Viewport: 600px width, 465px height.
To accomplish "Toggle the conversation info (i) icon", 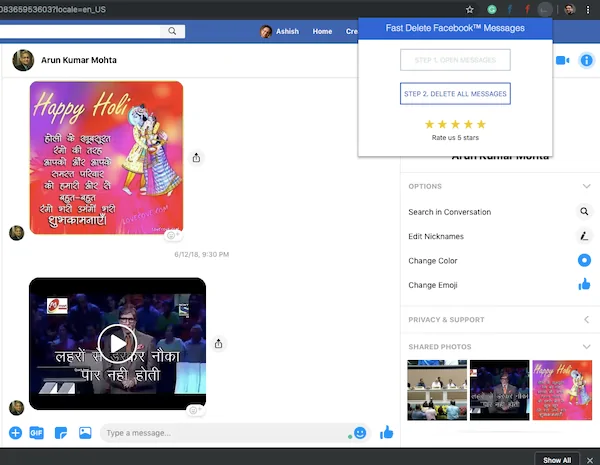I will pyautogui.click(x=586, y=60).
